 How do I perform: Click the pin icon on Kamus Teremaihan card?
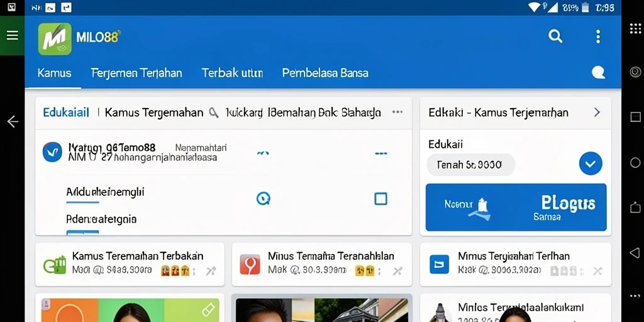pyautogui.click(x=211, y=270)
